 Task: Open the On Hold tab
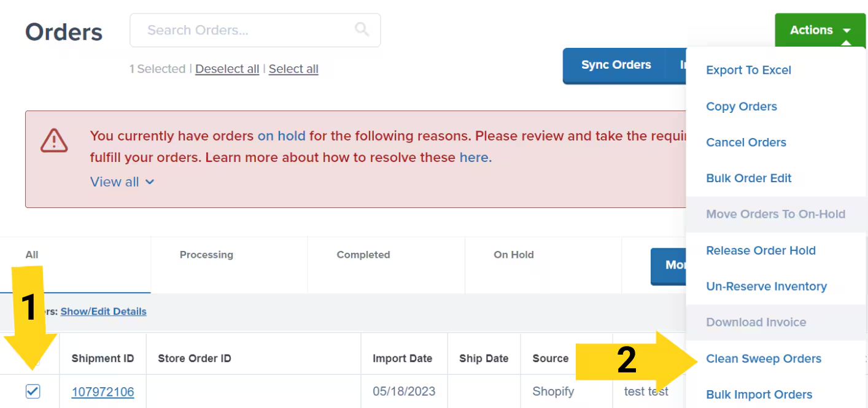pos(514,255)
